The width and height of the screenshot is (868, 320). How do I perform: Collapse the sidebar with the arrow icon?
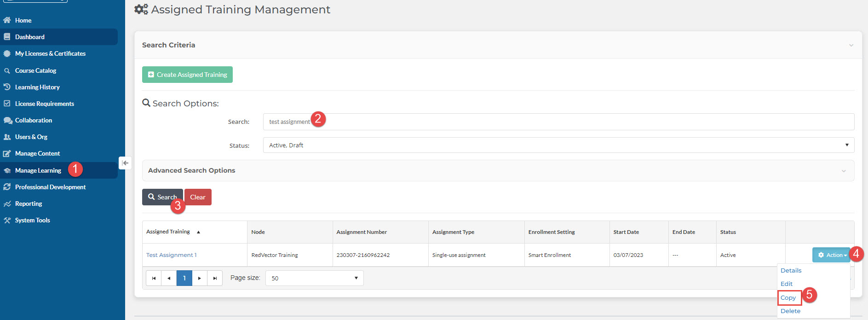tap(125, 163)
